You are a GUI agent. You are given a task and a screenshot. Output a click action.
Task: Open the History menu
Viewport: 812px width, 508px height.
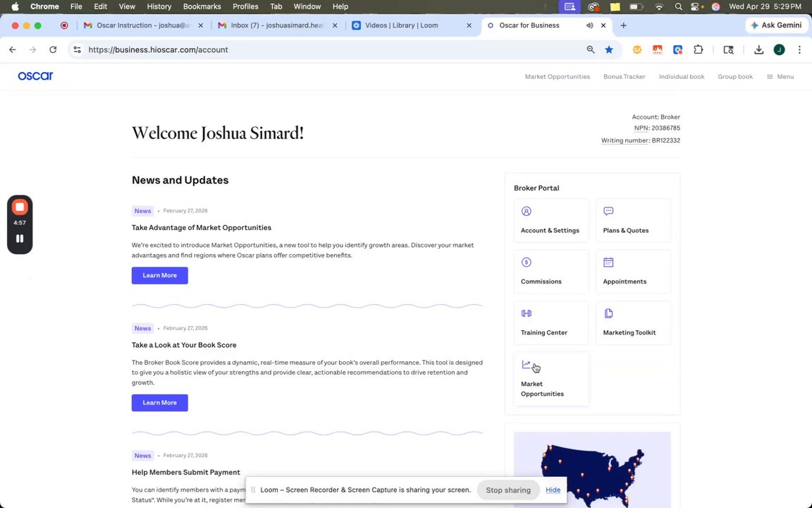(x=159, y=7)
